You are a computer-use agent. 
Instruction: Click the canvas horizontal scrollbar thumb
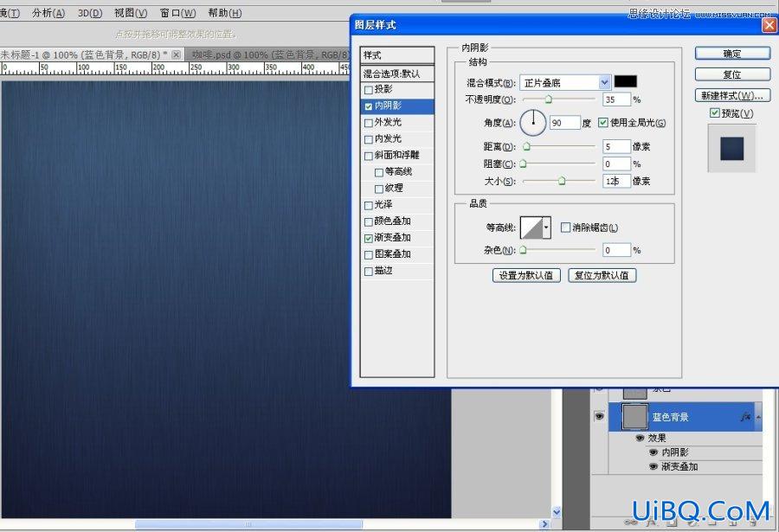[x=248, y=524]
